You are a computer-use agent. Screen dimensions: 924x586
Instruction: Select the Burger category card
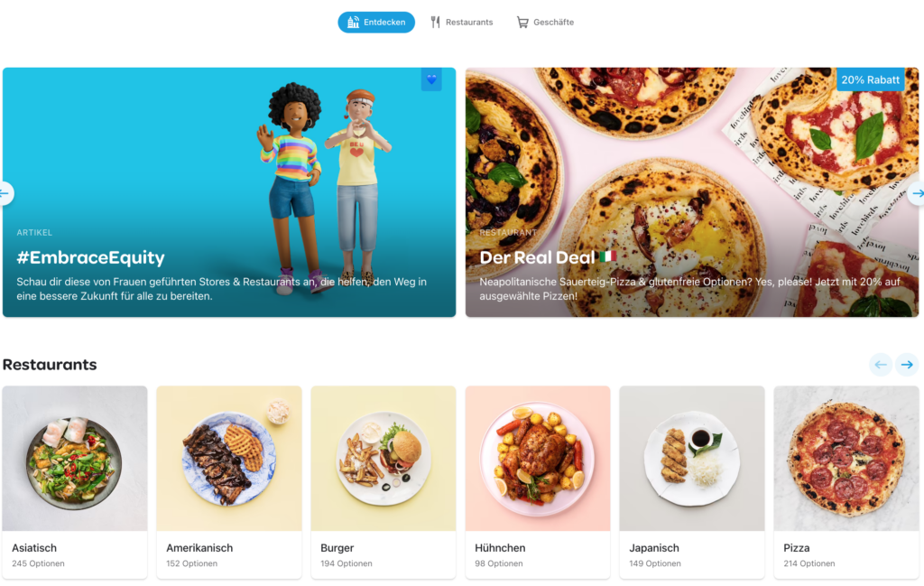(383, 482)
